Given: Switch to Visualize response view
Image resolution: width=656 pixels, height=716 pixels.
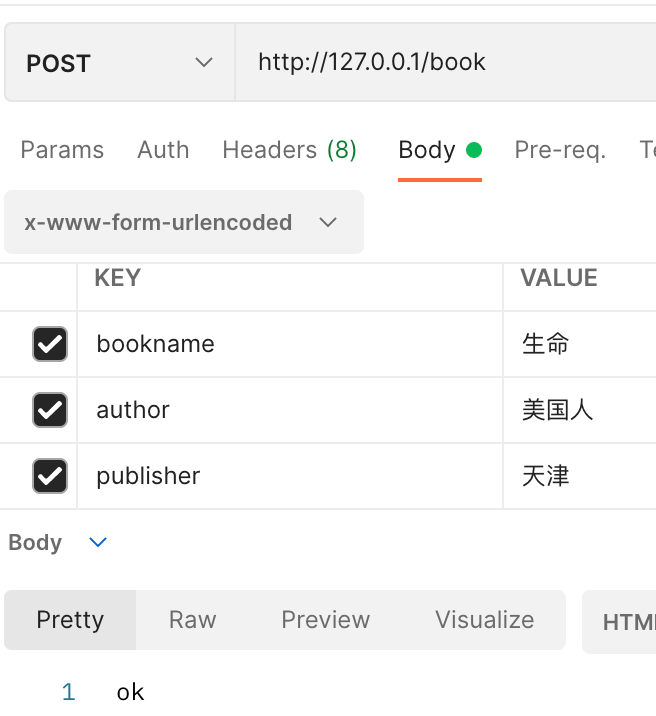Looking at the screenshot, I should pos(484,620).
